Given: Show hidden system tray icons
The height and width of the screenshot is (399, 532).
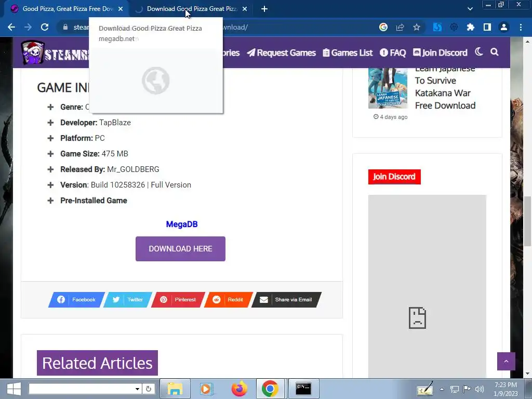Looking at the screenshot, I should [x=442, y=389].
